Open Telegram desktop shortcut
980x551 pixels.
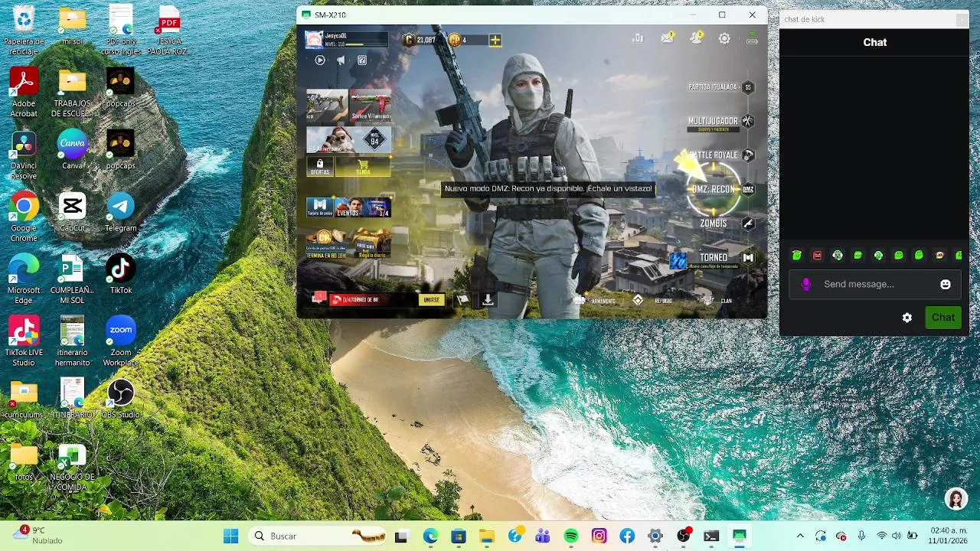[121, 212]
